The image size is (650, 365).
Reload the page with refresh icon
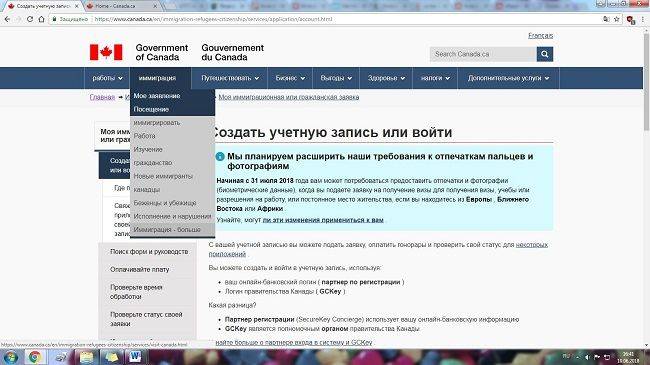(30, 19)
